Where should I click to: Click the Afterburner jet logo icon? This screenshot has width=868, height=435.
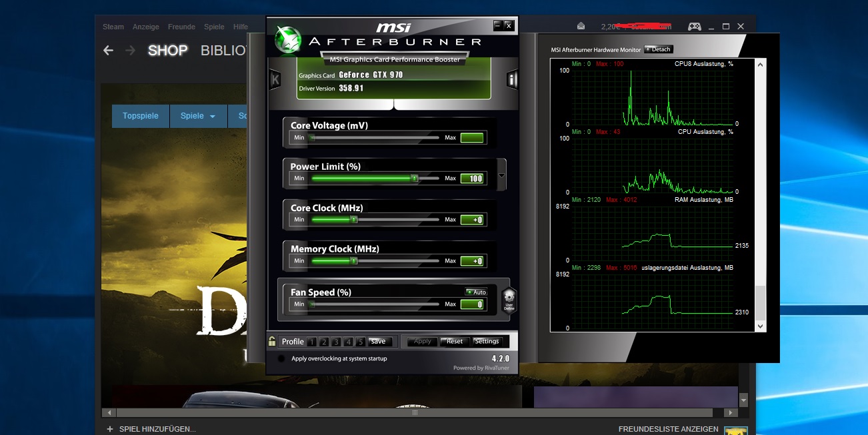[x=288, y=40]
